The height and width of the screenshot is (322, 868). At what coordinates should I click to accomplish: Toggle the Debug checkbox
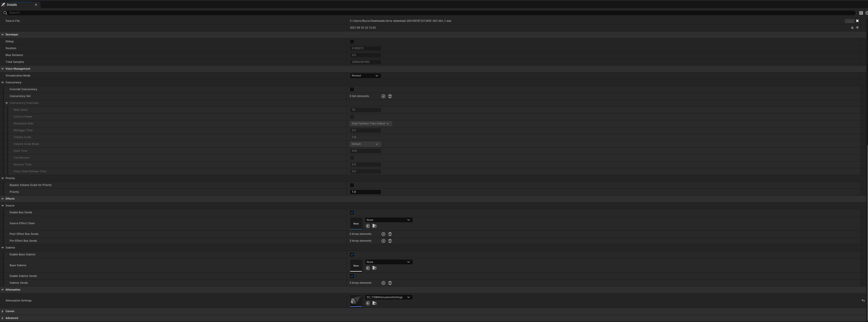[x=352, y=42]
